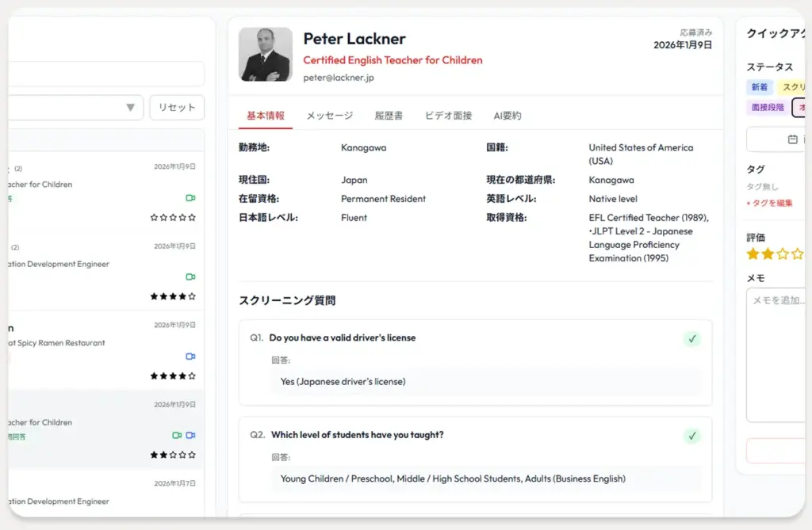The width and height of the screenshot is (812, 530).
Task: Click blue video icon in Spicy Ramen Restaurant row
Action: (x=190, y=356)
